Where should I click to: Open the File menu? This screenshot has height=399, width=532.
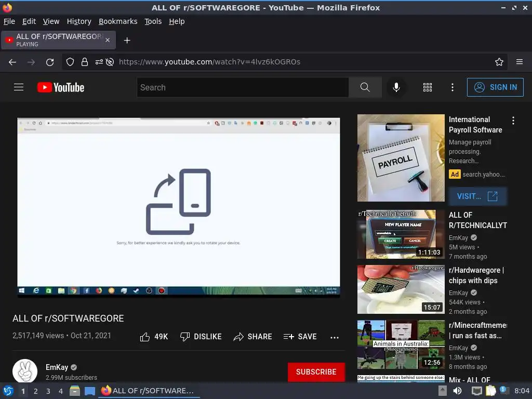point(9,21)
